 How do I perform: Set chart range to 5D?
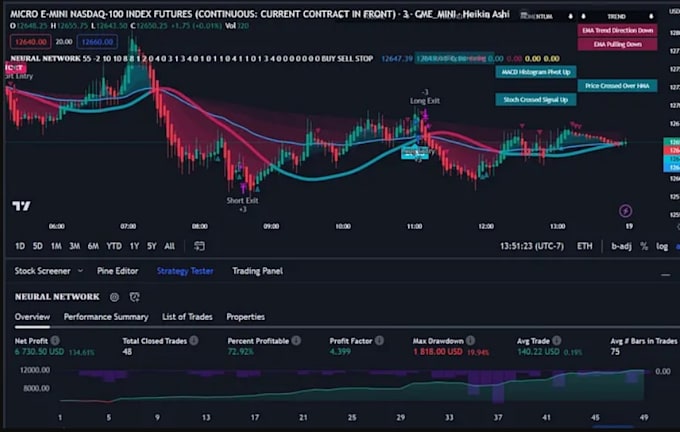38,246
